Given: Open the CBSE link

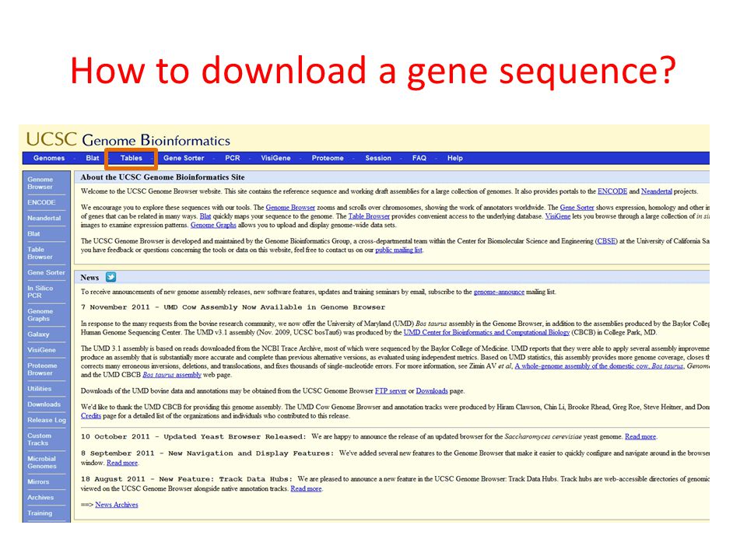Looking at the screenshot, I should coord(606,241).
